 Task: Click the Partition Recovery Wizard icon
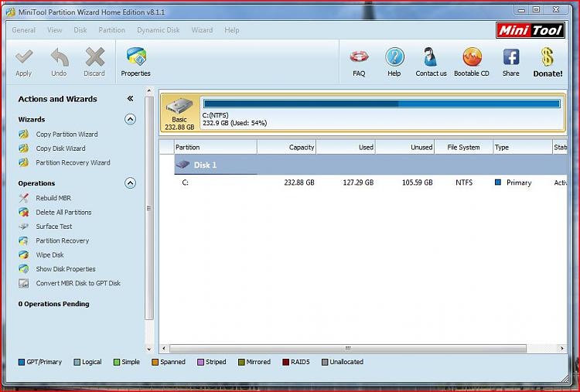[24, 162]
